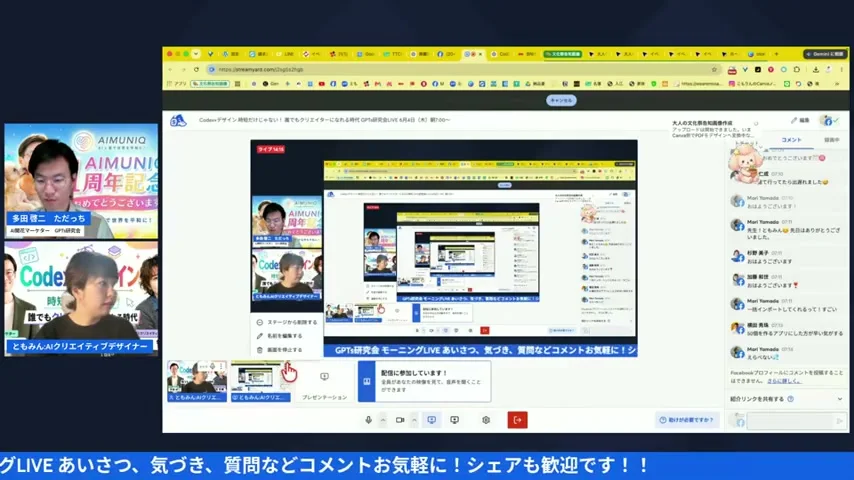Open microphone options arrow beside mic icon

click(383, 420)
